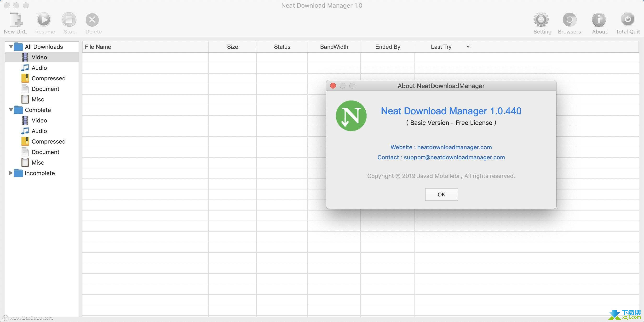This screenshot has height=322, width=644.
Task: Toggle the Last Try sort arrow
Action: click(x=468, y=47)
